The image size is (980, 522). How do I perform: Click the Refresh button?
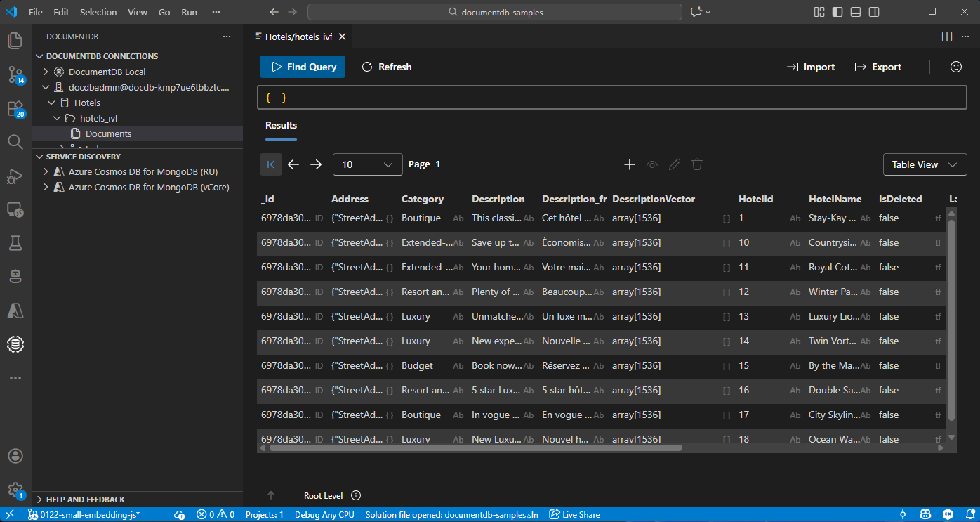click(x=387, y=67)
